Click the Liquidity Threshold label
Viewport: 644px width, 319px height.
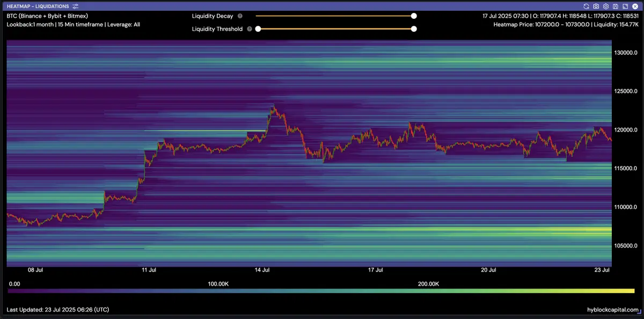click(x=217, y=29)
